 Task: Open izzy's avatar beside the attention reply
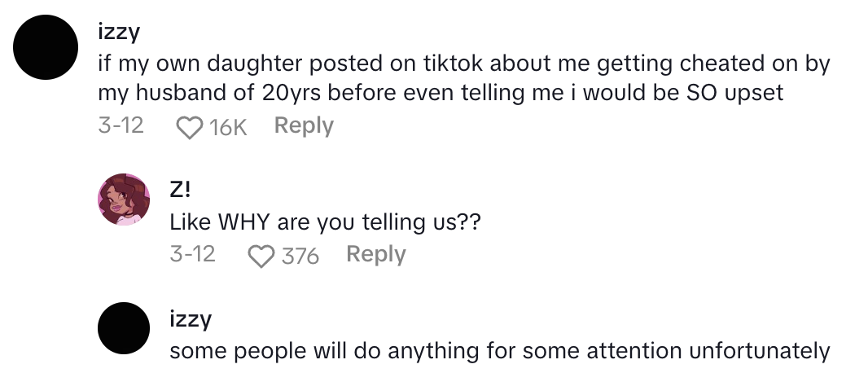coord(124,327)
